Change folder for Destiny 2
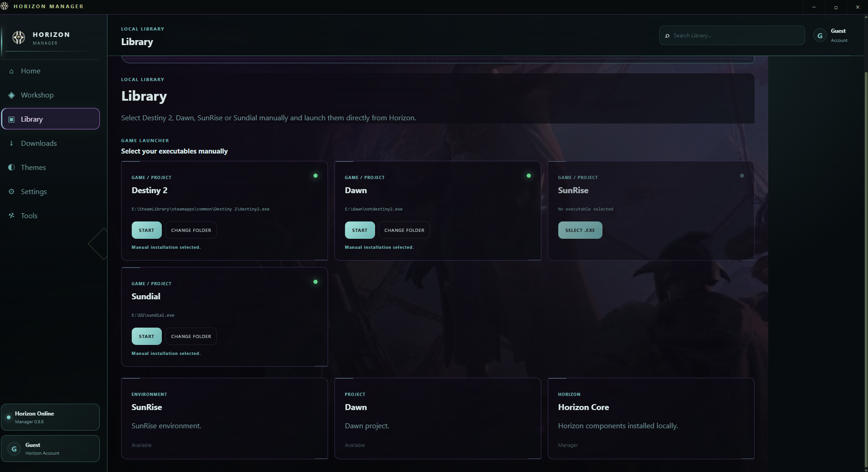 pyautogui.click(x=191, y=230)
